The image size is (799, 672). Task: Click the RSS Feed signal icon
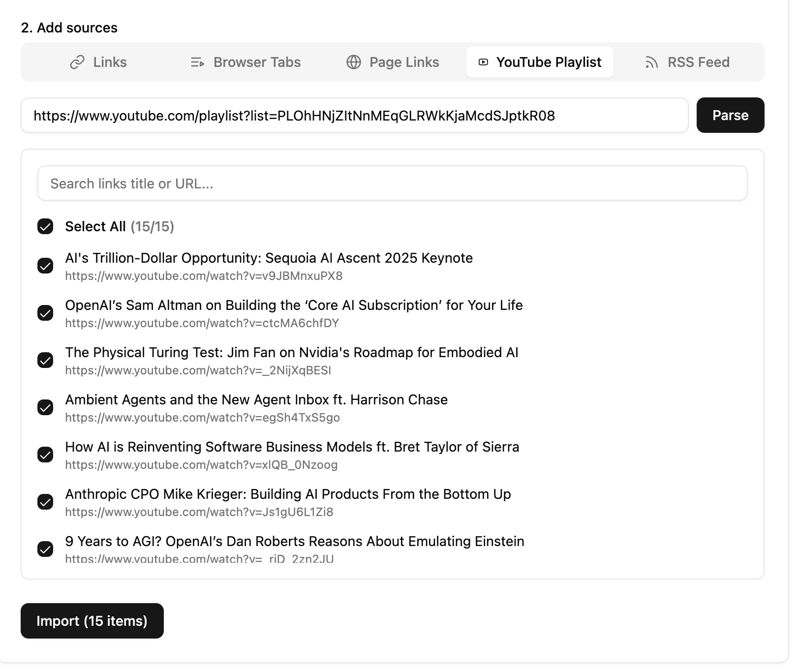pyautogui.click(x=651, y=62)
